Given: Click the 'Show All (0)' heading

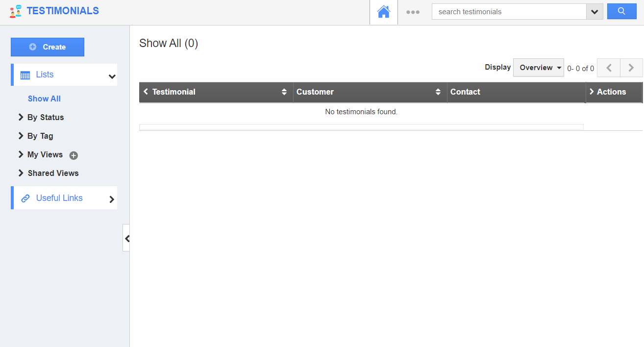Looking at the screenshot, I should (x=169, y=43).
